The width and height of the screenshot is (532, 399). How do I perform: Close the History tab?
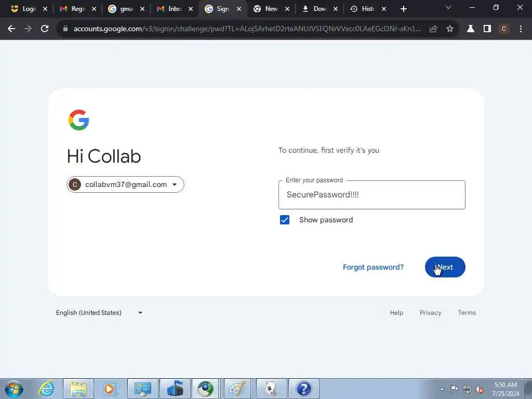(384, 9)
